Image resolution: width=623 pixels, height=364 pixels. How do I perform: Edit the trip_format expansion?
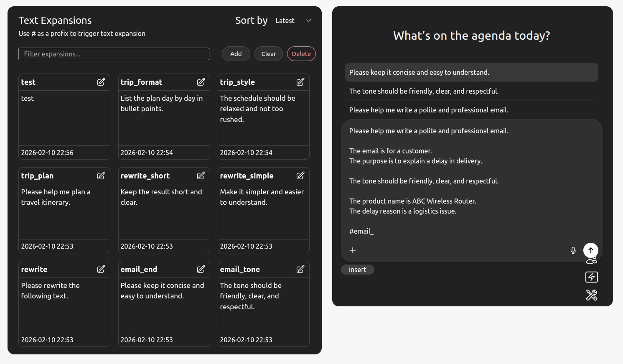201,82
